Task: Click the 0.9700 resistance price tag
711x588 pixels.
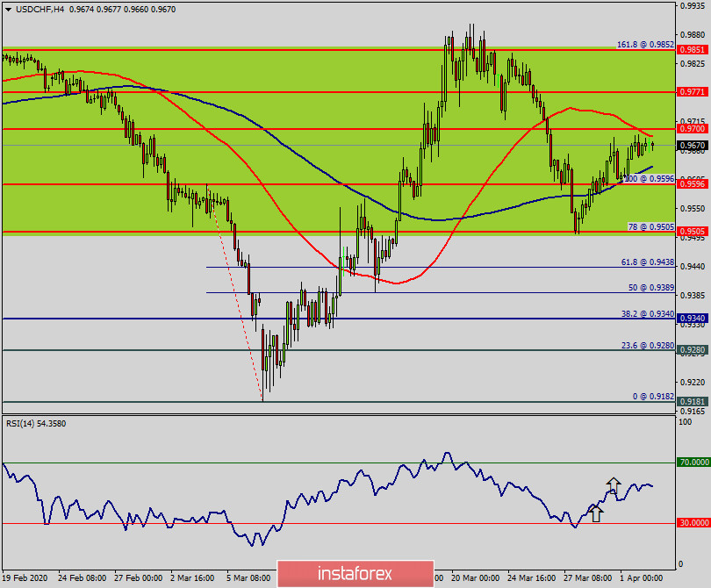Action: click(693, 129)
